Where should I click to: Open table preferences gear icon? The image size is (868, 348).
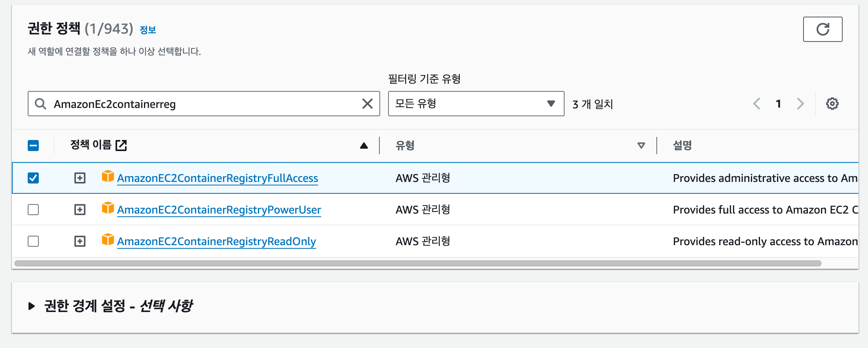(832, 104)
